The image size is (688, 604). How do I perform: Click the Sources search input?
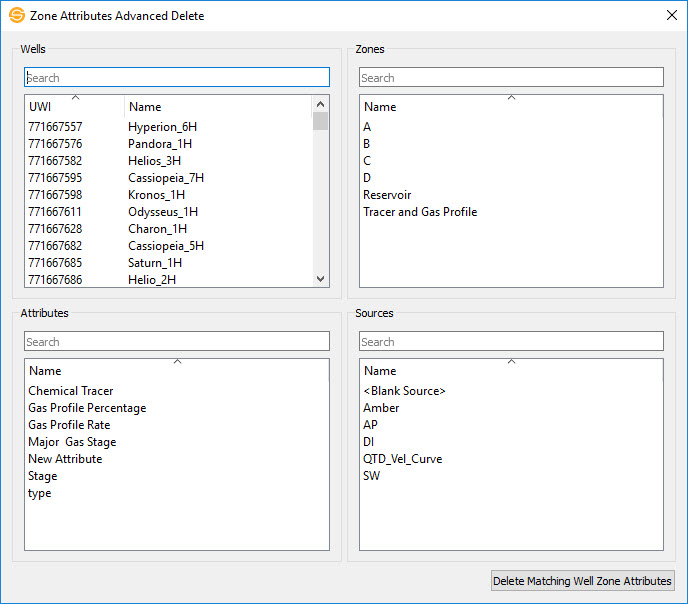pos(511,342)
